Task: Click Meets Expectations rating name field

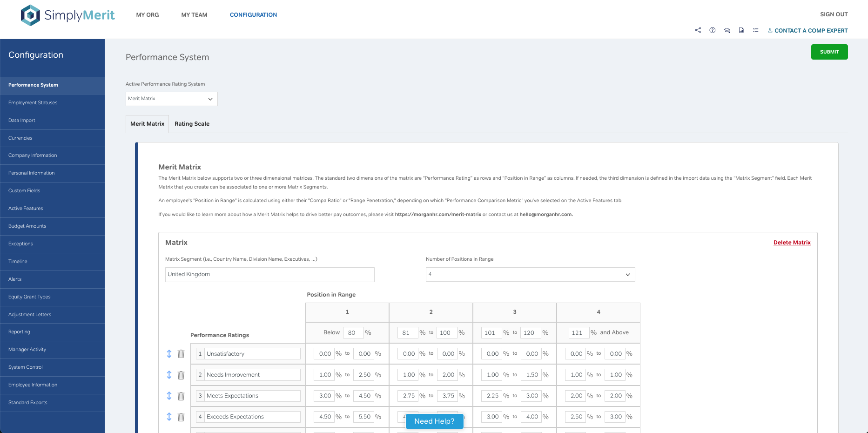Action: point(253,396)
